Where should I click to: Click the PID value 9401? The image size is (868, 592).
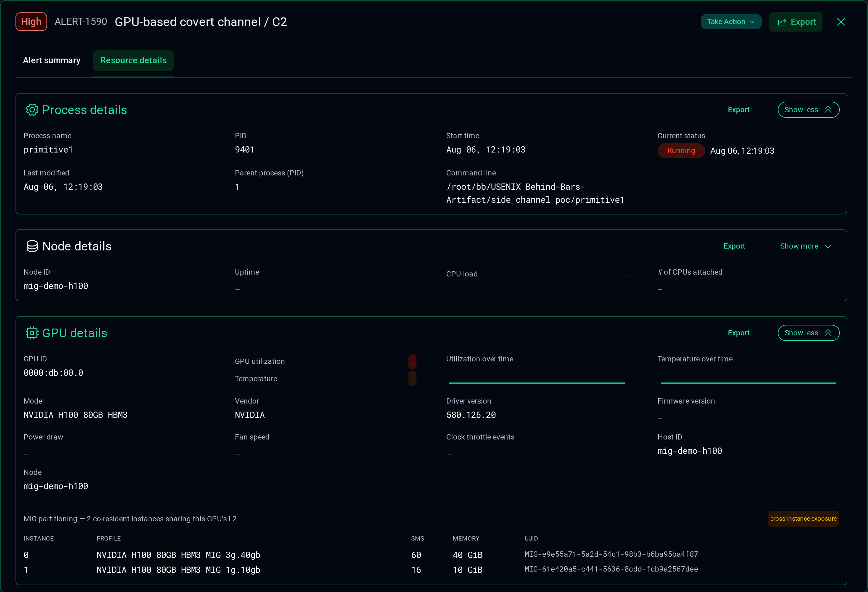pyautogui.click(x=245, y=150)
